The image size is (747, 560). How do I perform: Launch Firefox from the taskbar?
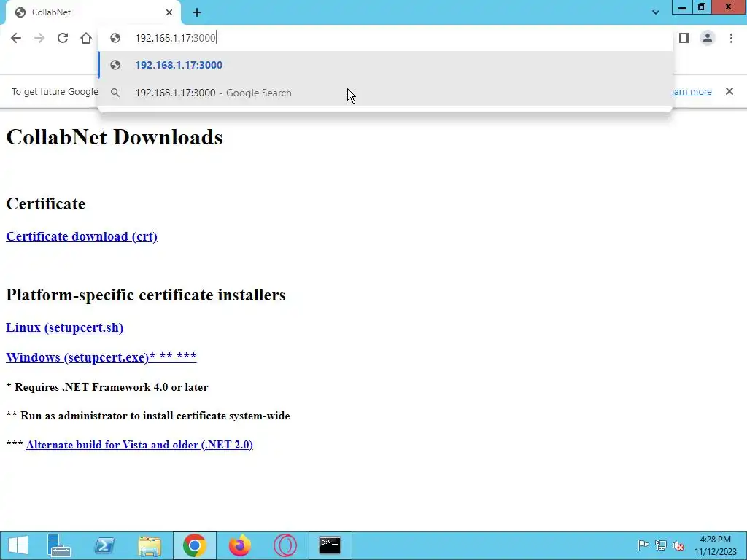tap(239, 545)
